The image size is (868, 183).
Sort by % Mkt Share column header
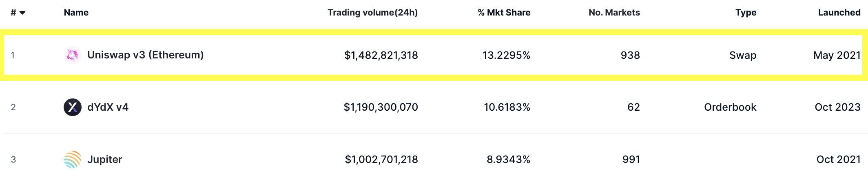504,13
